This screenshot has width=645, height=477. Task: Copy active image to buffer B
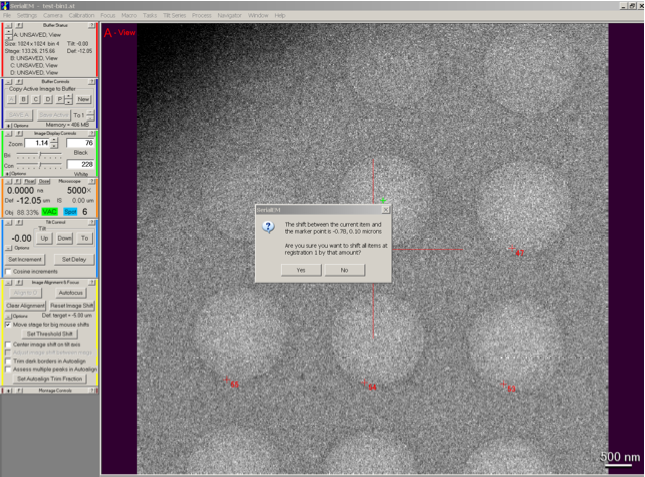click(23, 99)
